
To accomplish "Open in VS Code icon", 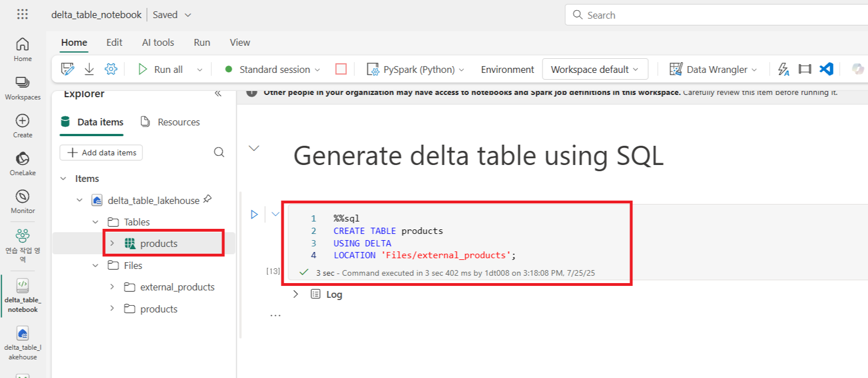I will point(826,69).
